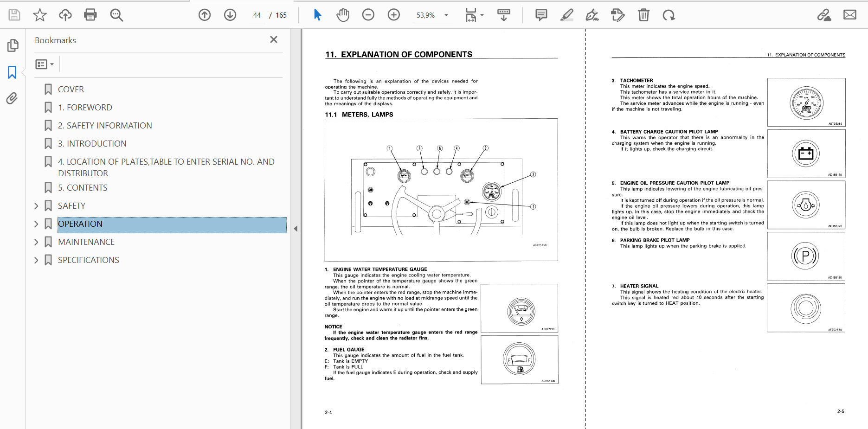Jump to 1. FOREWORD bookmark
868x429 pixels.
click(x=85, y=107)
